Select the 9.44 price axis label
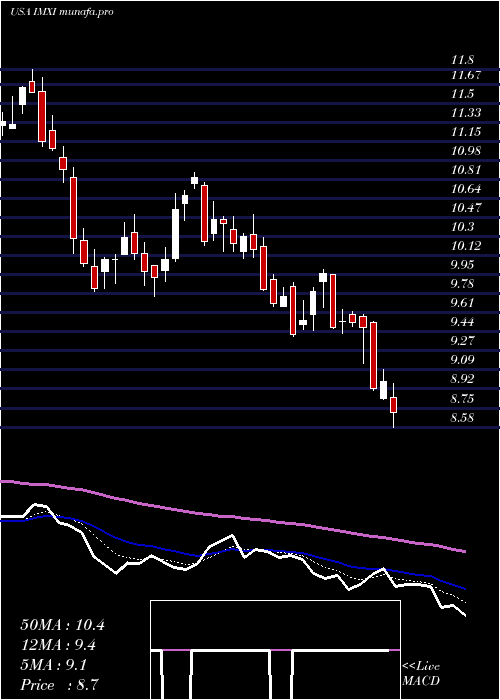This screenshot has width=500, height=700. [x=463, y=322]
